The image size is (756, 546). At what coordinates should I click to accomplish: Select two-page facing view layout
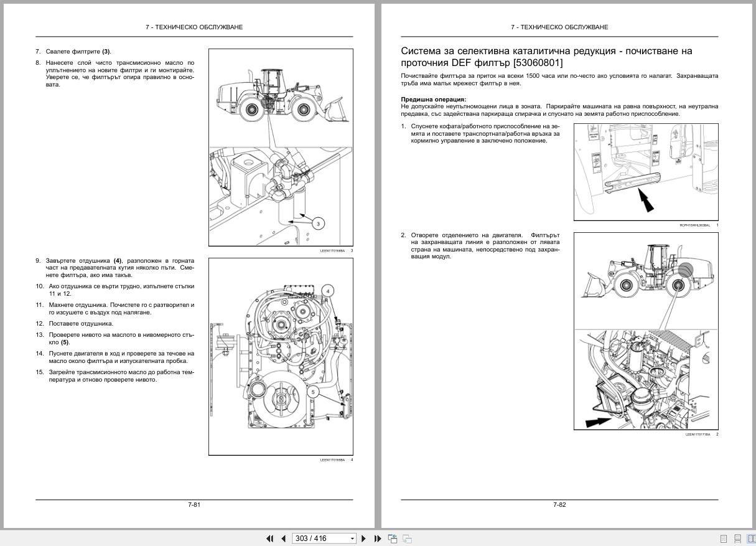click(x=751, y=539)
